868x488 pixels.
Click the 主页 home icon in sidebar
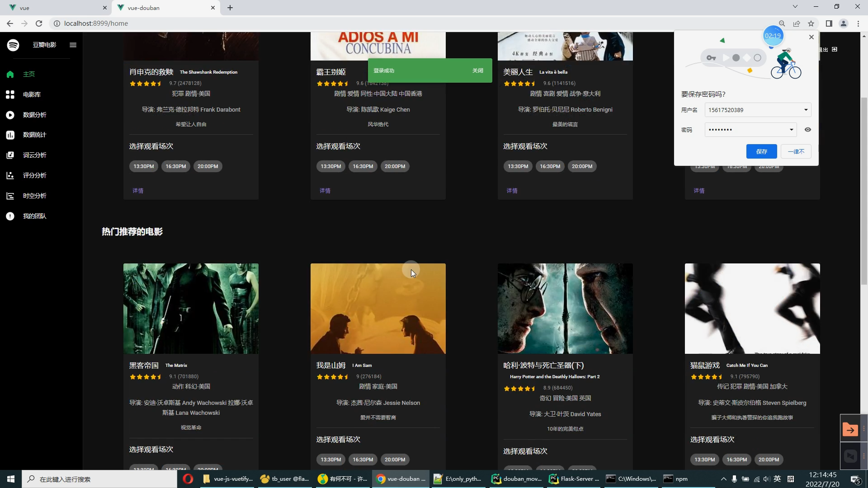(10, 74)
